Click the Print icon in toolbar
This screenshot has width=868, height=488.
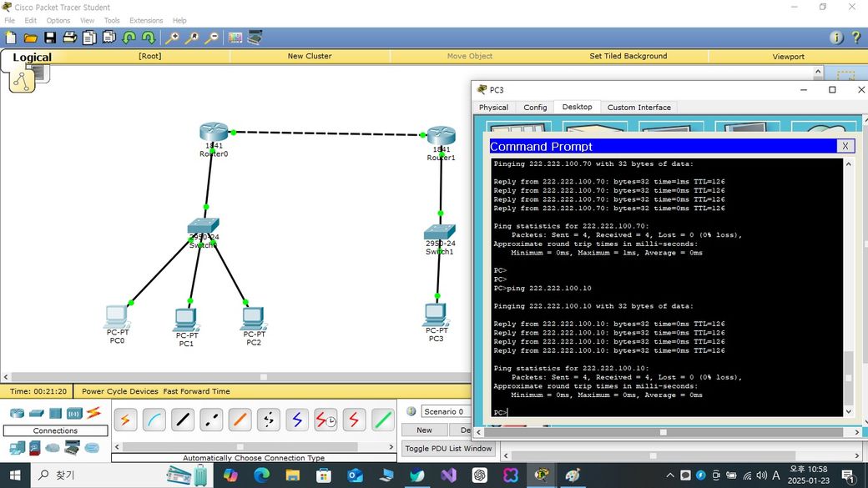coord(70,38)
